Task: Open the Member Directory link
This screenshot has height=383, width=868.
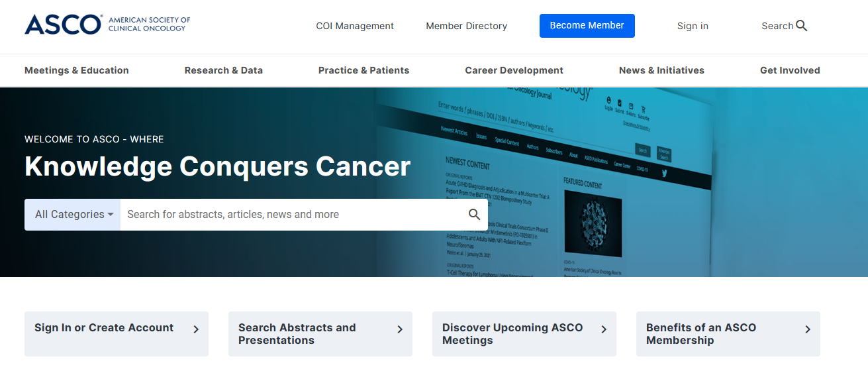Action: click(x=467, y=26)
